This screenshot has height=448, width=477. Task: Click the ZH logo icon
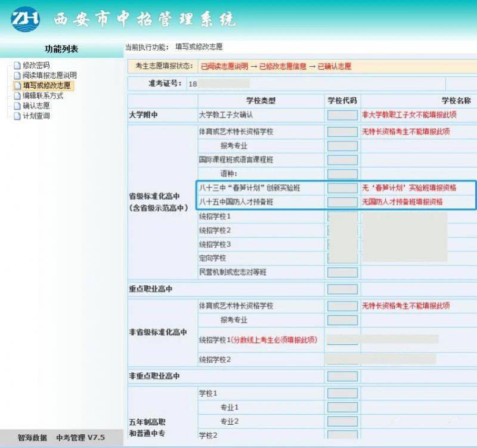pyautogui.click(x=26, y=19)
